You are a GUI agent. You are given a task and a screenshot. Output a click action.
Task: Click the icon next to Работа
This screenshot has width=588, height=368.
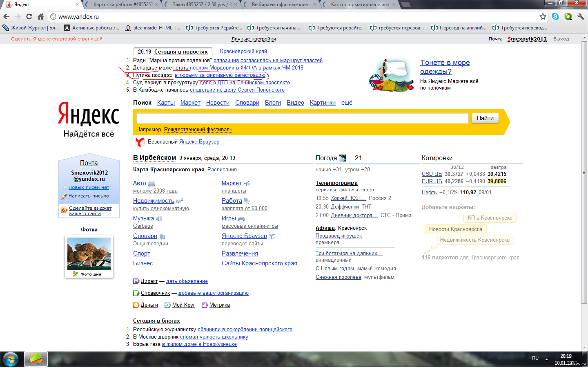[x=247, y=201]
